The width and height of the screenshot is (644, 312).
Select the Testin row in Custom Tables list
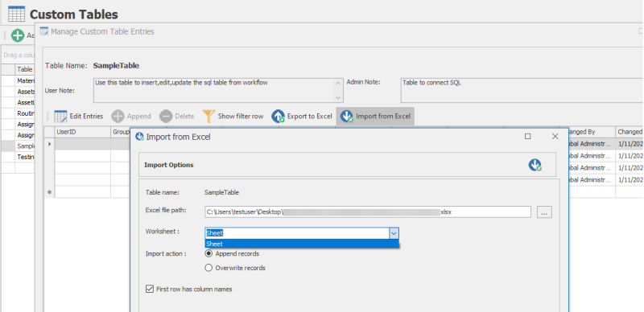pyautogui.click(x=25, y=157)
